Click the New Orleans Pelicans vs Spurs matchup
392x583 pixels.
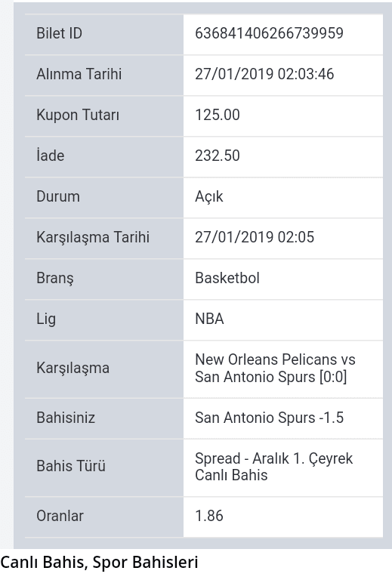[275, 368]
